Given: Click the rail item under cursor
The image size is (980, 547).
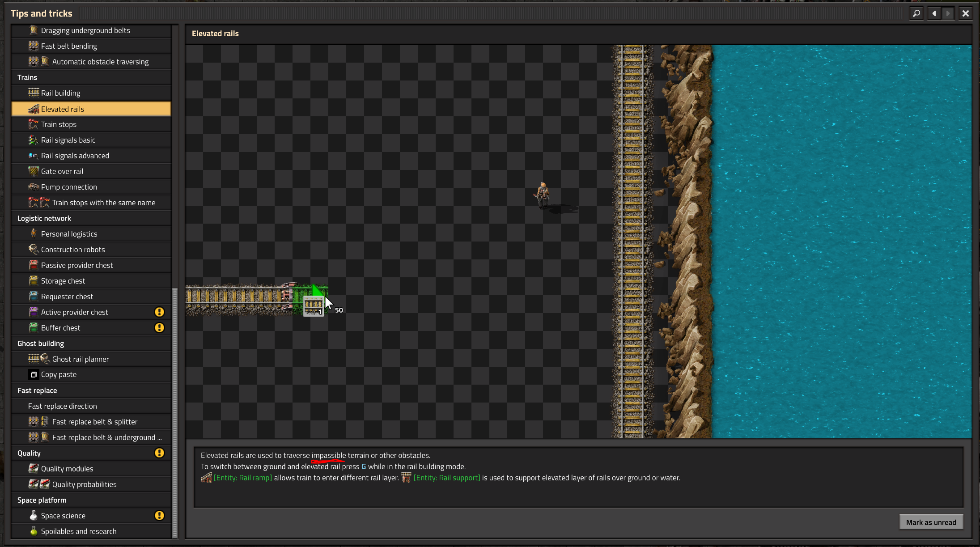Looking at the screenshot, I should (313, 306).
